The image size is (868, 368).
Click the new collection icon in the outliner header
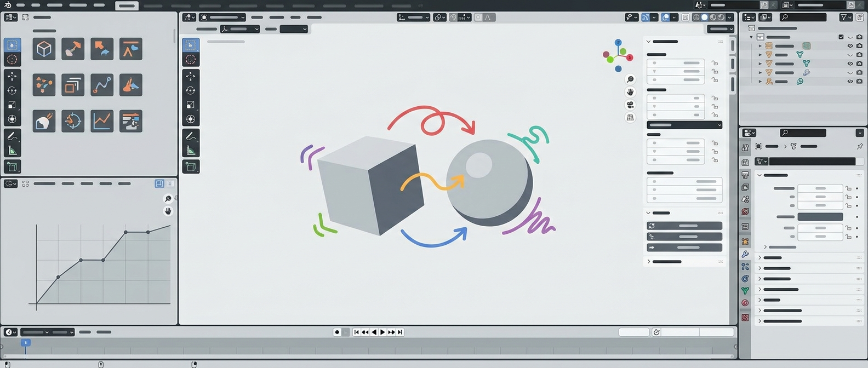tap(860, 18)
